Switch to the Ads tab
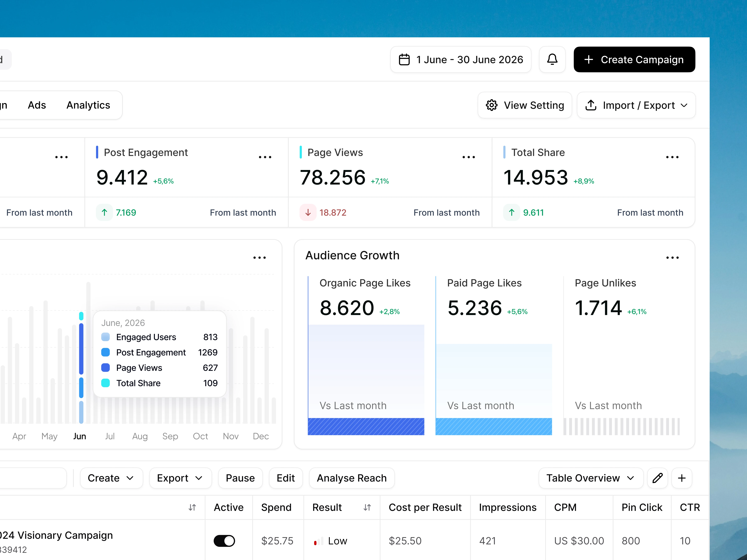This screenshot has height=560, width=747. (x=37, y=105)
